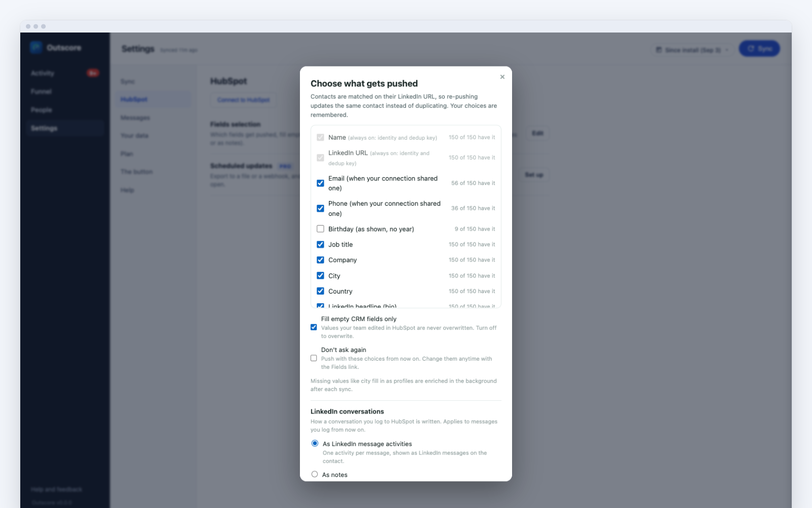Viewport: 812px width, 508px height.
Task: Open Funnel in the blurred sidebar
Action: (x=64, y=91)
